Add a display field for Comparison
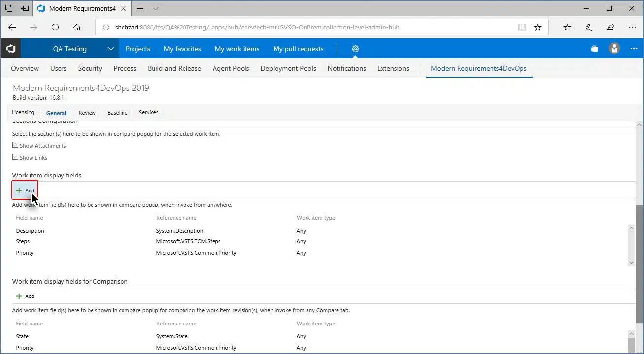644x354 pixels. (x=25, y=296)
